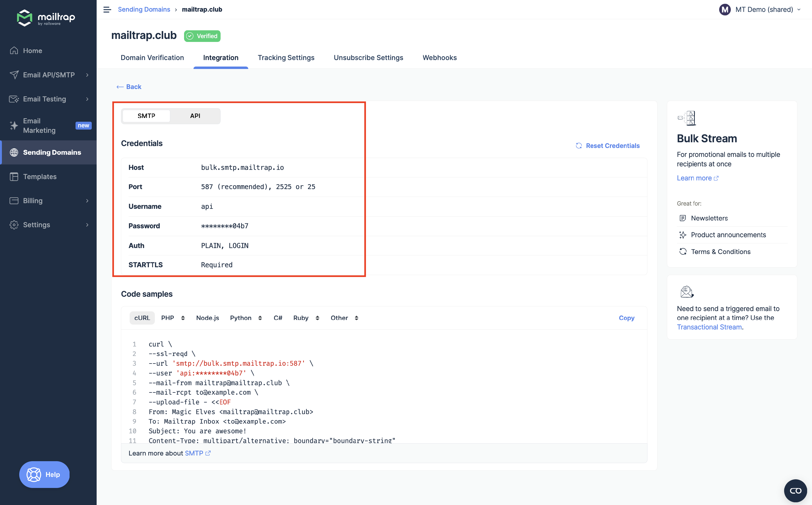Go Back using the arrow link
This screenshot has height=505, width=812.
pos(129,87)
